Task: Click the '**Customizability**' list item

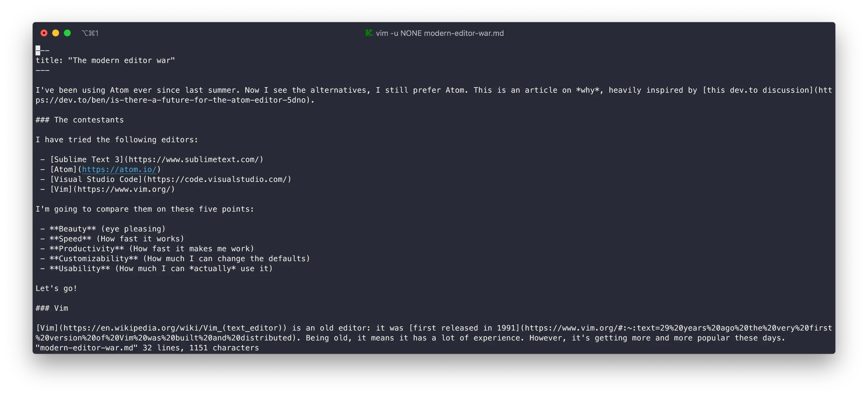Action: click(x=175, y=259)
